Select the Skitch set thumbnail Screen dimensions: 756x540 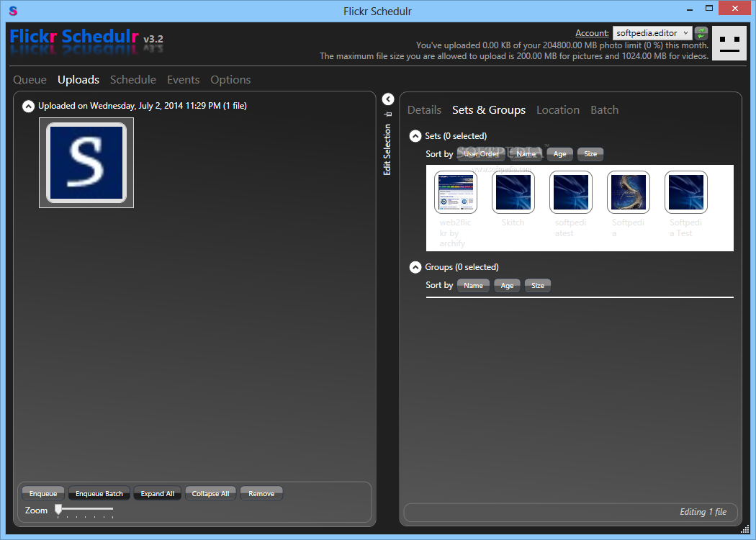pyautogui.click(x=513, y=192)
